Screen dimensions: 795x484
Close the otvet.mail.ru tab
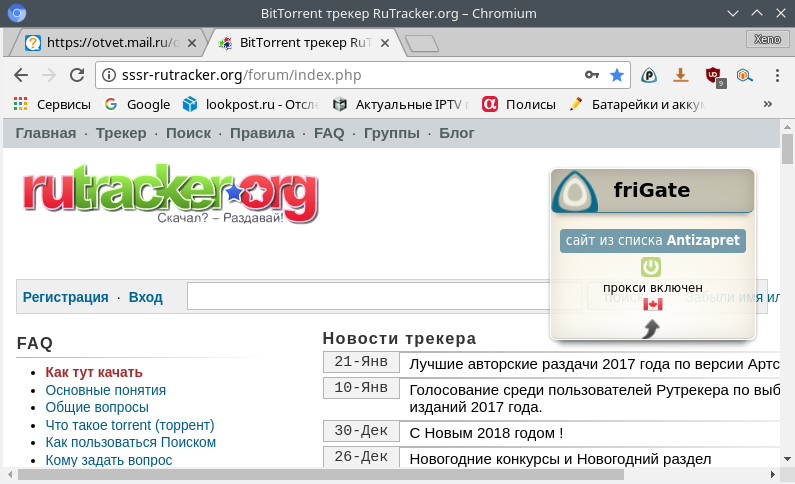coord(192,43)
